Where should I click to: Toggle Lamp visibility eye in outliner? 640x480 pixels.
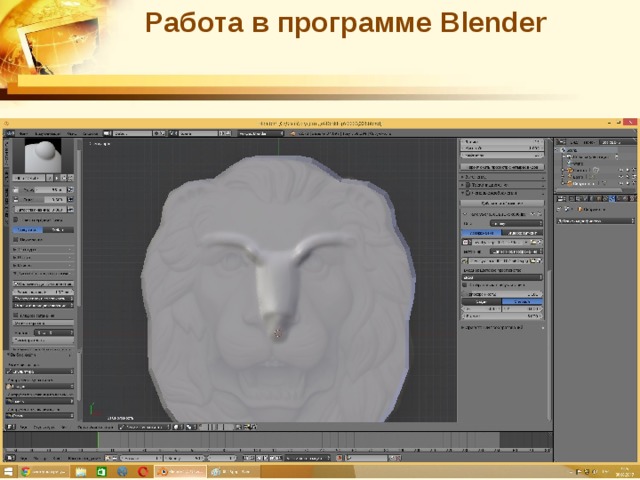[x=621, y=177]
